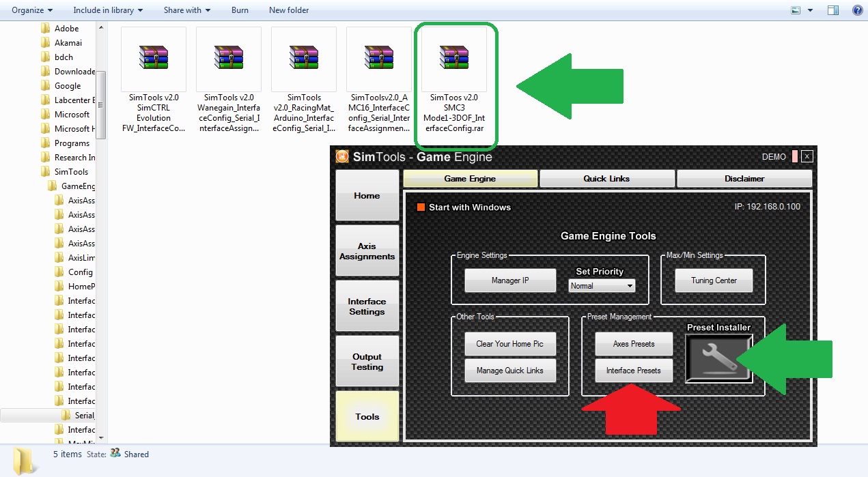Select SimTools v2.0 RacingMat Arduino rar file
The image size is (868, 477).
tap(304, 80)
